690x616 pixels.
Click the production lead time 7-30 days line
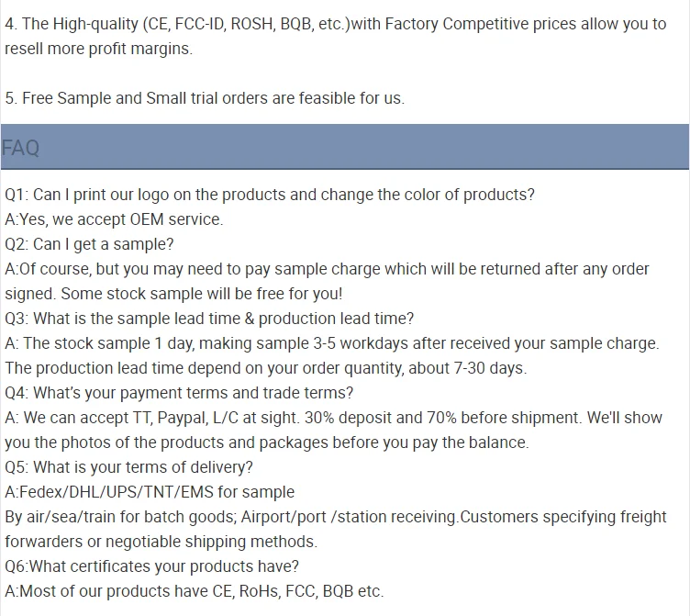click(x=266, y=368)
